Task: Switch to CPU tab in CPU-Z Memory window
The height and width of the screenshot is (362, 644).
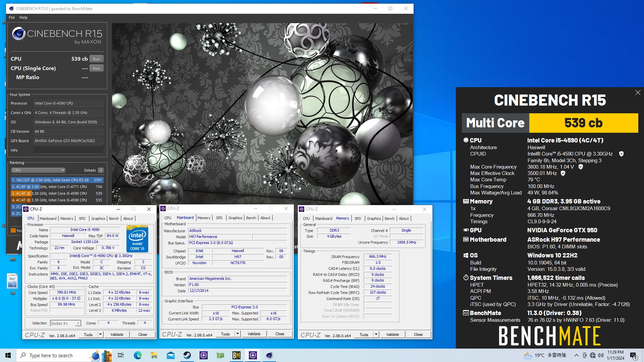Action: (306, 219)
